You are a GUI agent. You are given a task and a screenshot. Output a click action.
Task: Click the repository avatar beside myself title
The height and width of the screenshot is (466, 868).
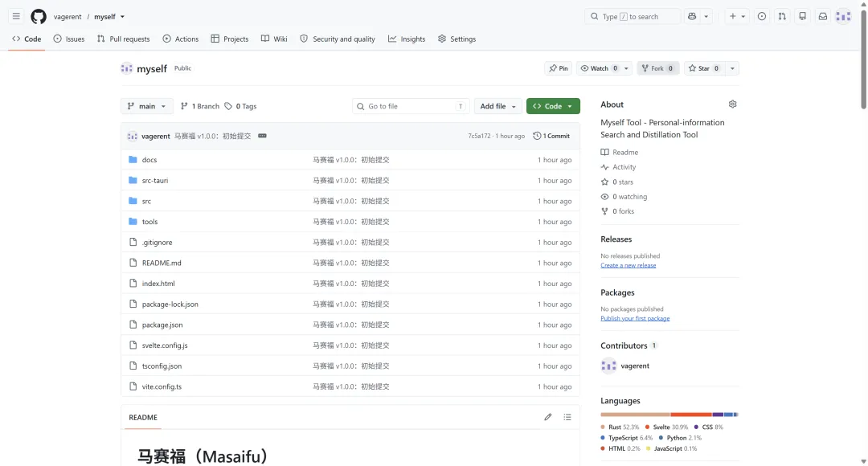pyautogui.click(x=127, y=68)
